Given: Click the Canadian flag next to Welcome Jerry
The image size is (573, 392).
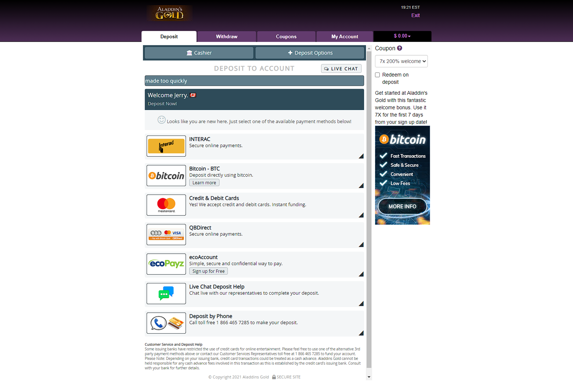Looking at the screenshot, I should pos(193,95).
